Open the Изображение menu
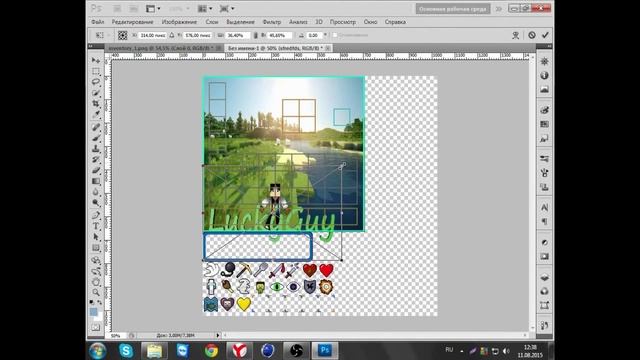Image resolution: width=640 pixels, height=360 pixels. 179,22
